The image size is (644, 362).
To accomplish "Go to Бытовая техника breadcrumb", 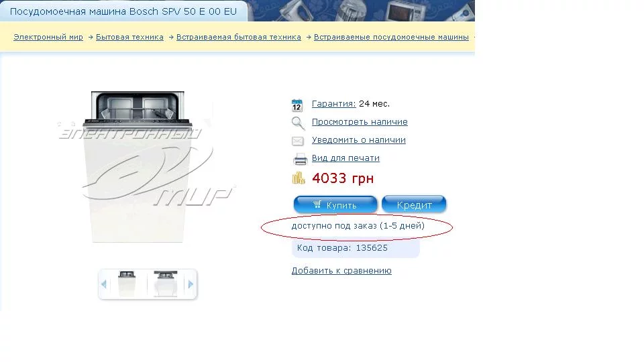I will pyautogui.click(x=129, y=37).
